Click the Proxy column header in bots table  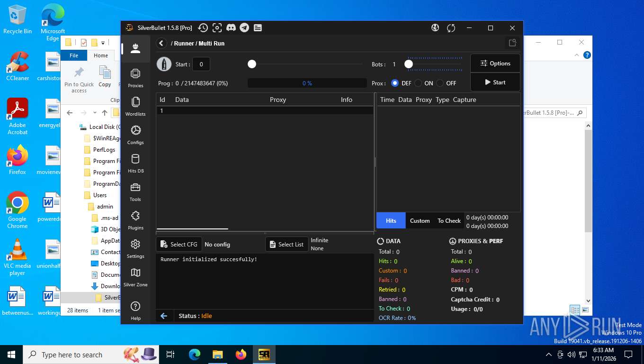pos(278,100)
